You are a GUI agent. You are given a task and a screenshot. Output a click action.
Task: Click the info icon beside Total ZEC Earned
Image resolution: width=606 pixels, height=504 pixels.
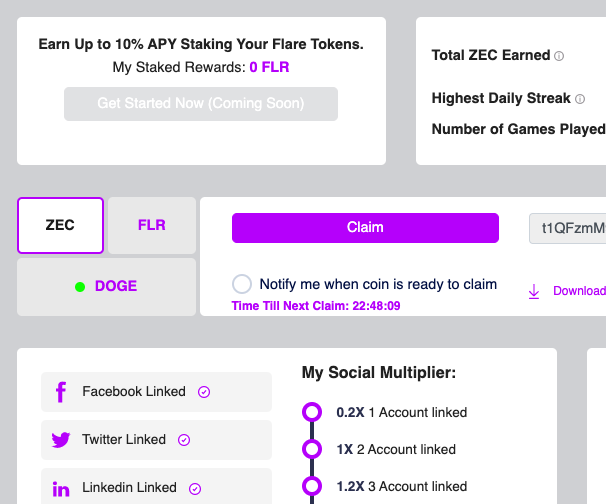click(559, 56)
